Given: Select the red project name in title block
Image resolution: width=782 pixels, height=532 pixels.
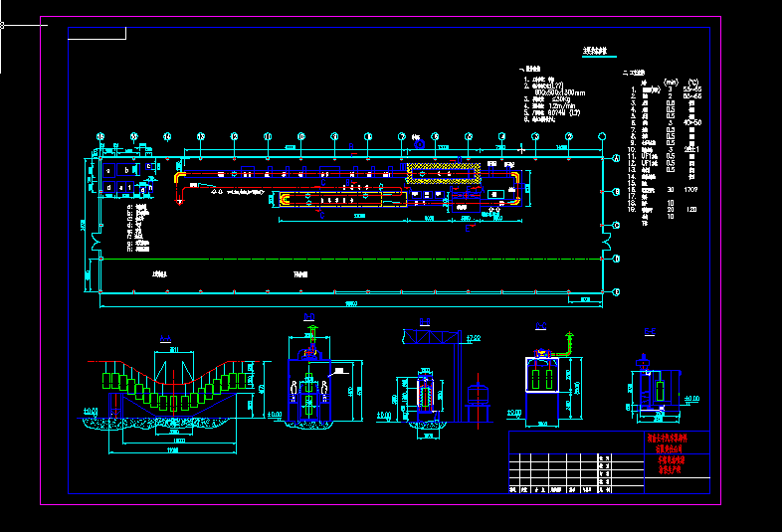Looking at the screenshot, I should 671,464.
